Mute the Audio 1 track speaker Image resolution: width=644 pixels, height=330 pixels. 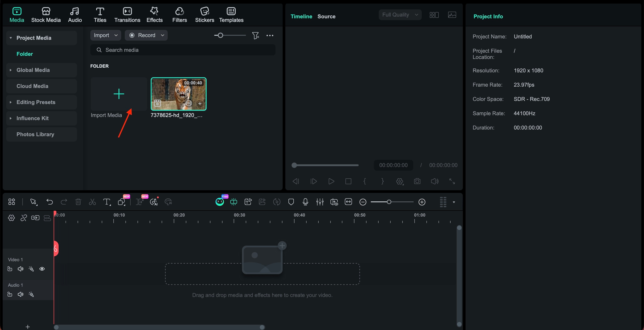click(20, 294)
